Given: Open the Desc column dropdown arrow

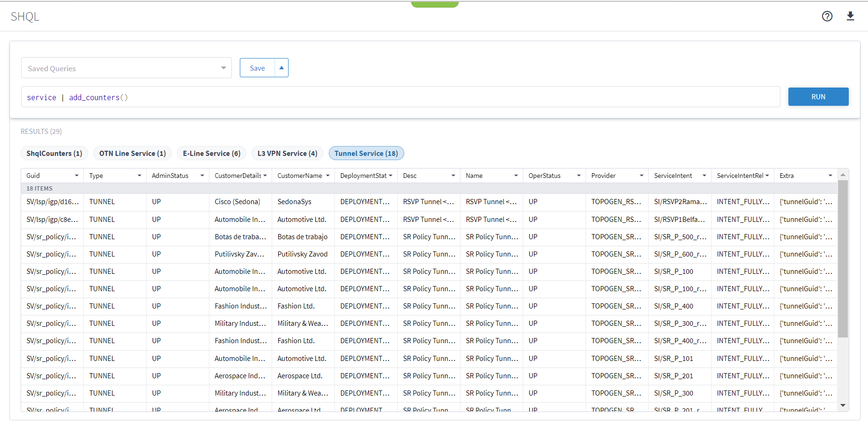Looking at the screenshot, I should point(453,176).
